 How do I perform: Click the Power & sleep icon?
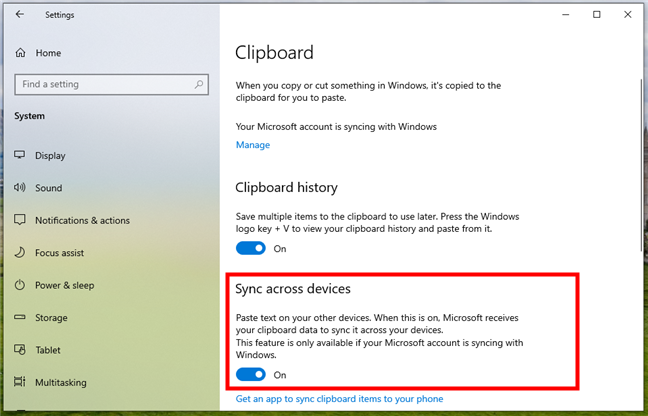click(19, 285)
